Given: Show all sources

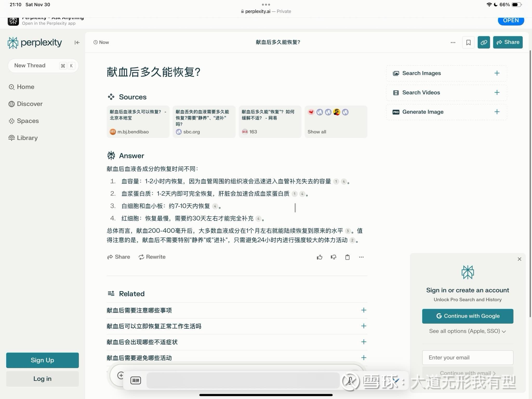Looking at the screenshot, I should point(336,122).
